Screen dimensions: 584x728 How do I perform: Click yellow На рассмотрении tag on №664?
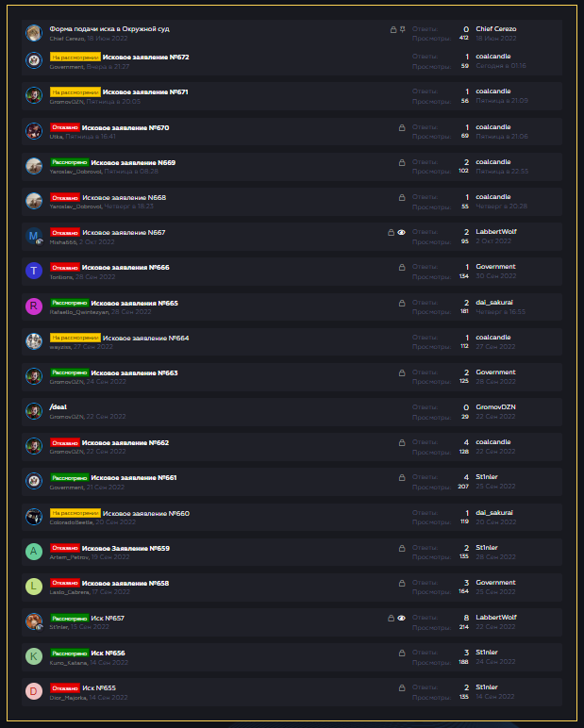[75, 338]
